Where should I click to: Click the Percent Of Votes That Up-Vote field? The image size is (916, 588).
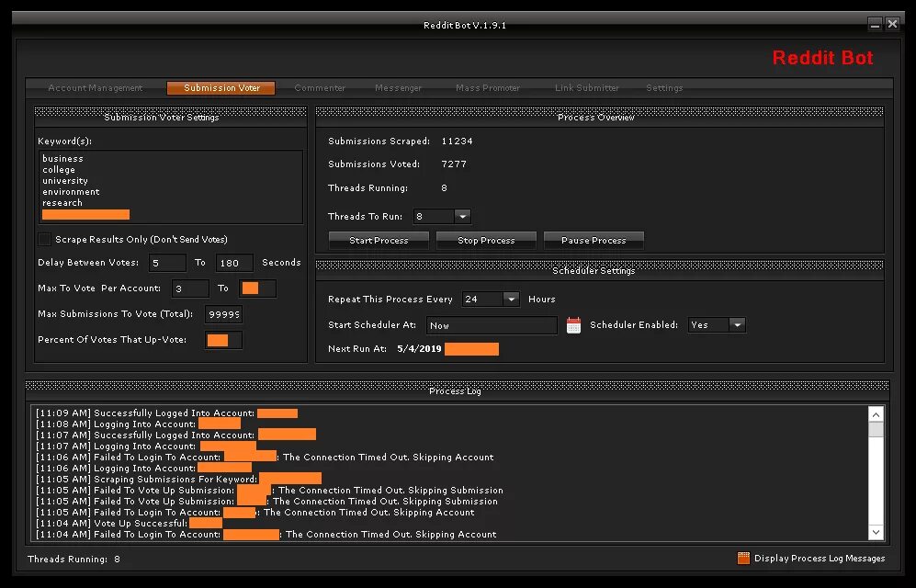[x=224, y=340]
